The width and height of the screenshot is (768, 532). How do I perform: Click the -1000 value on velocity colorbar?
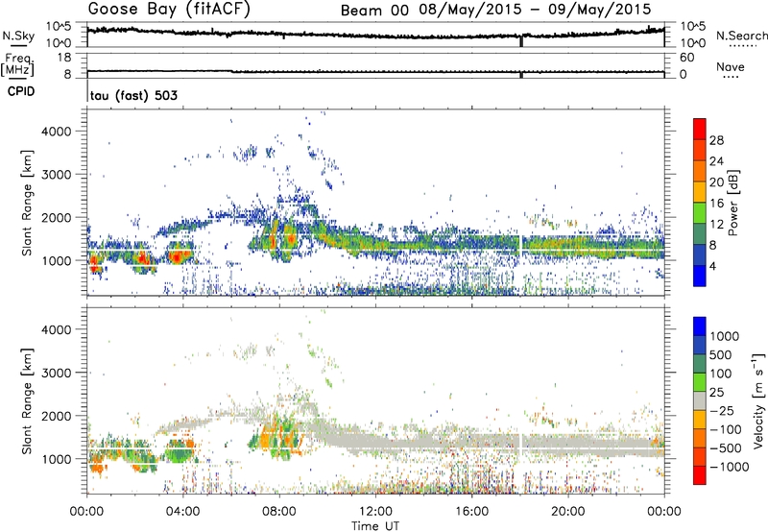coord(730,467)
